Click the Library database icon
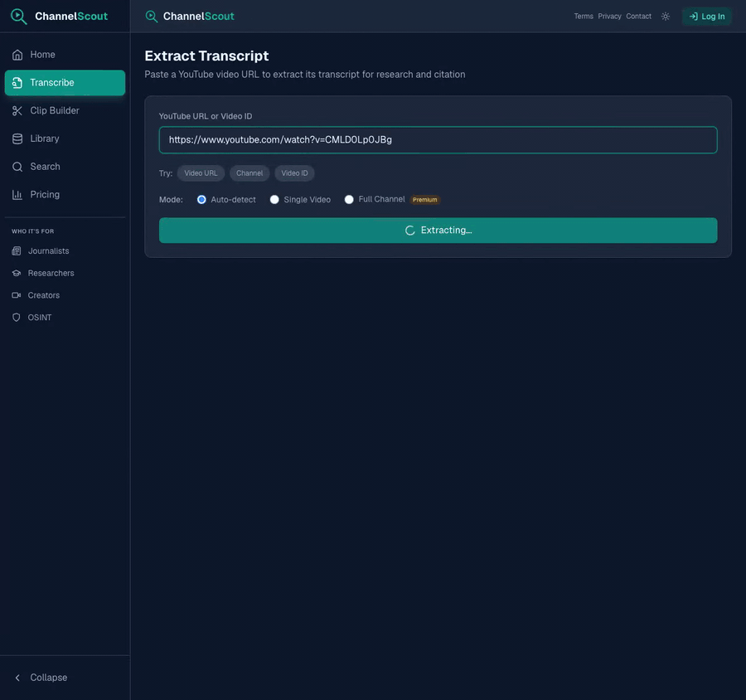746x700 pixels. pyautogui.click(x=17, y=139)
